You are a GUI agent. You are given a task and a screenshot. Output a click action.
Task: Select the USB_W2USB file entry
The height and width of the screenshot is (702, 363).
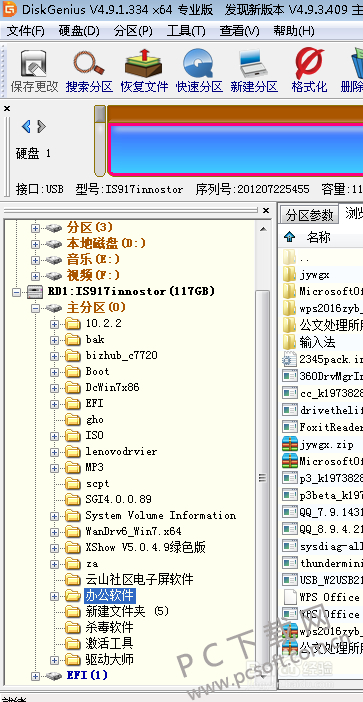click(x=323, y=580)
